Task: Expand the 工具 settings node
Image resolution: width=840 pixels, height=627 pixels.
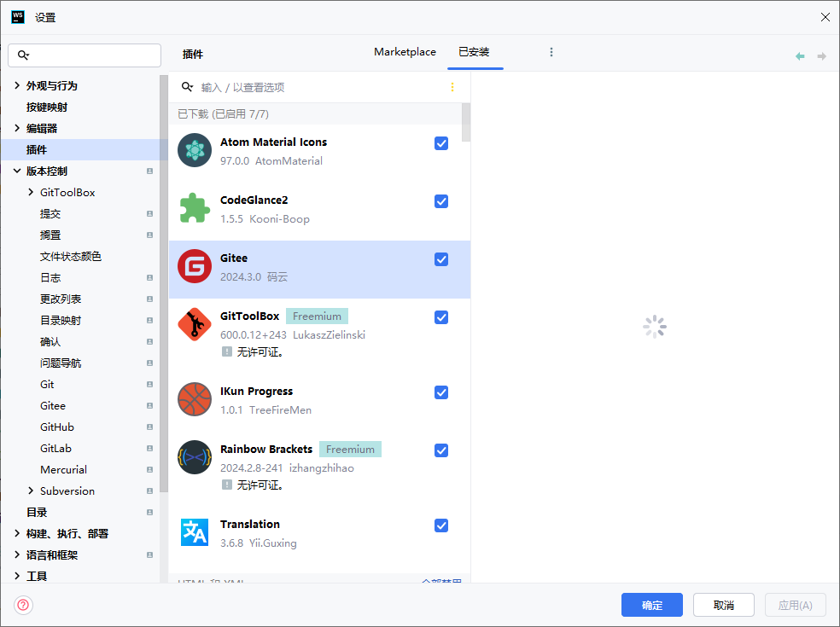Action: click(17, 576)
